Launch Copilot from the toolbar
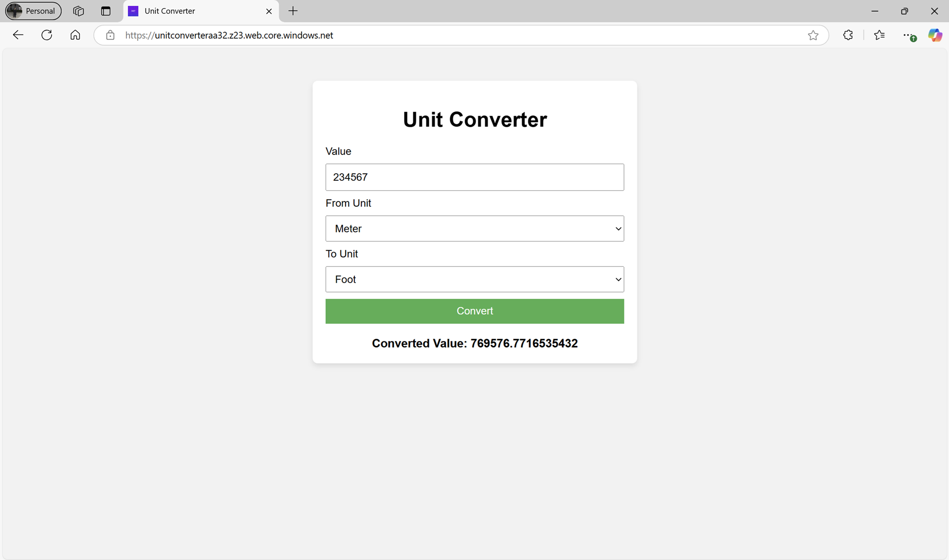The width and height of the screenshot is (949, 560). (935, 35)
